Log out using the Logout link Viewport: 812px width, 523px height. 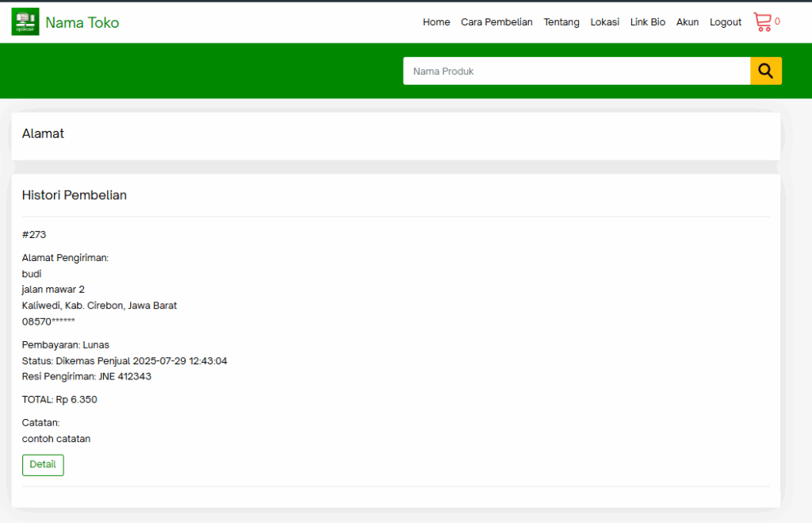[x=725, y=22]
